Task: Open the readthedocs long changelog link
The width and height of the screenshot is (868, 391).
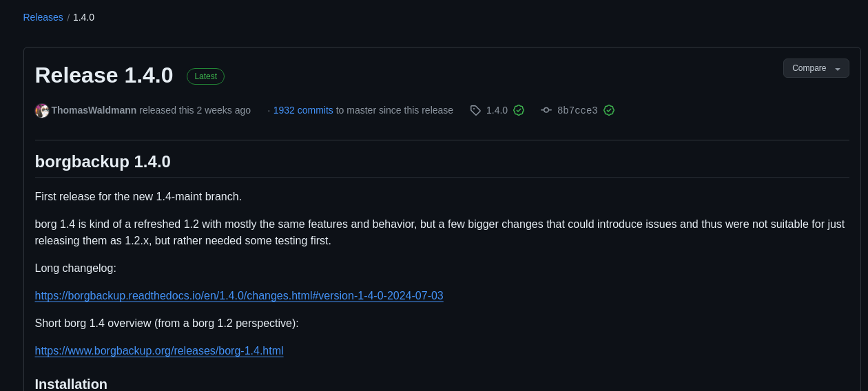Action: [x=239, y=296]
